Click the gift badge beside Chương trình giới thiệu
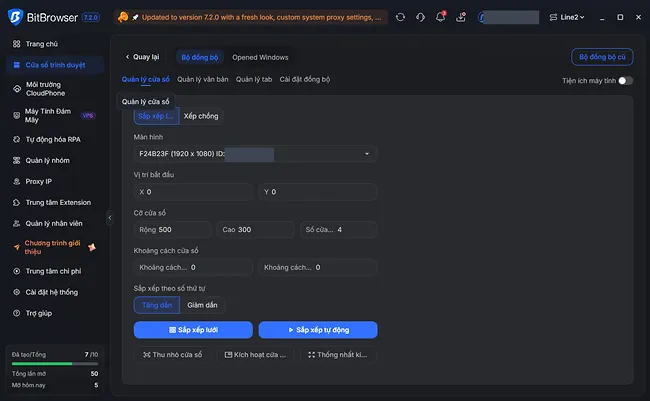This screenshot has width=650, height=401. click(x=92, y=247)
